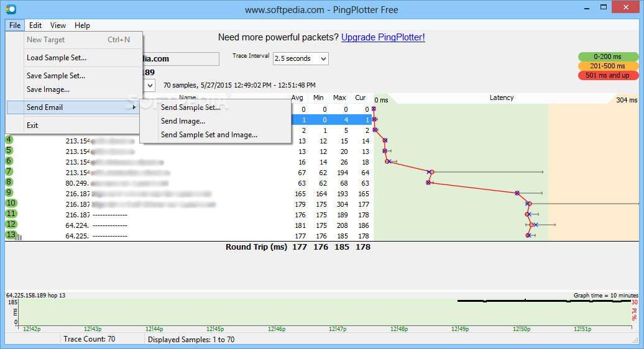The width and height of the screenshot is (644, 349).
Task: Click the 80.249 address of hop 8
Action: coord(77,183)
